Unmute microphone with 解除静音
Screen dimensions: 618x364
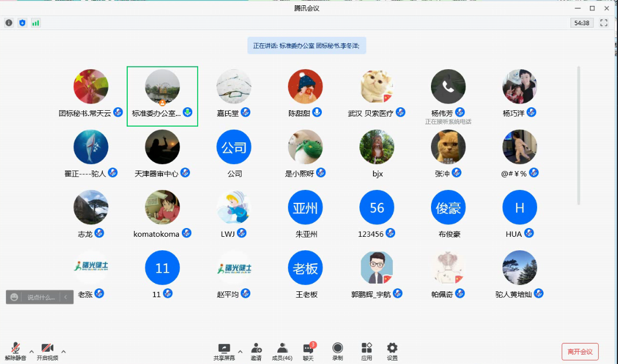tap(16, 351)
